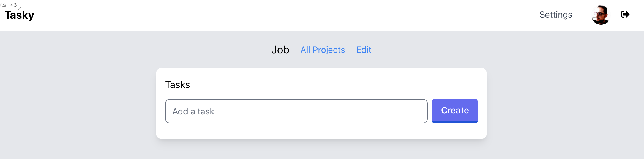Open the Settings page

[556, 15]
